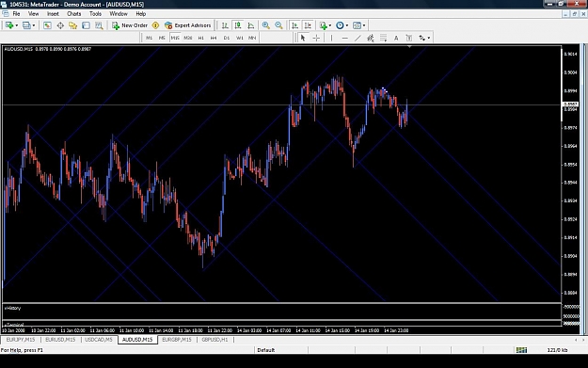Switch timeframe to M1
The height and width of the screenshot is (368, 588).
(x=150, y=38)
